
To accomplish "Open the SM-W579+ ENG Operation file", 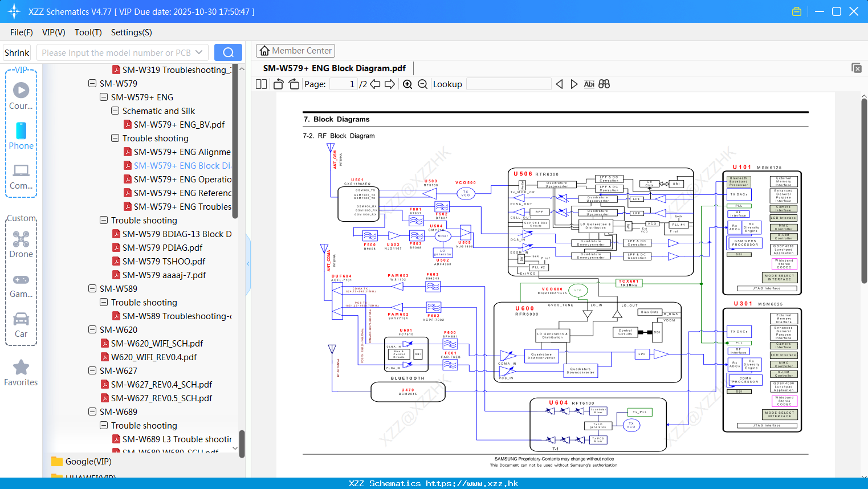I will (177, 179).
